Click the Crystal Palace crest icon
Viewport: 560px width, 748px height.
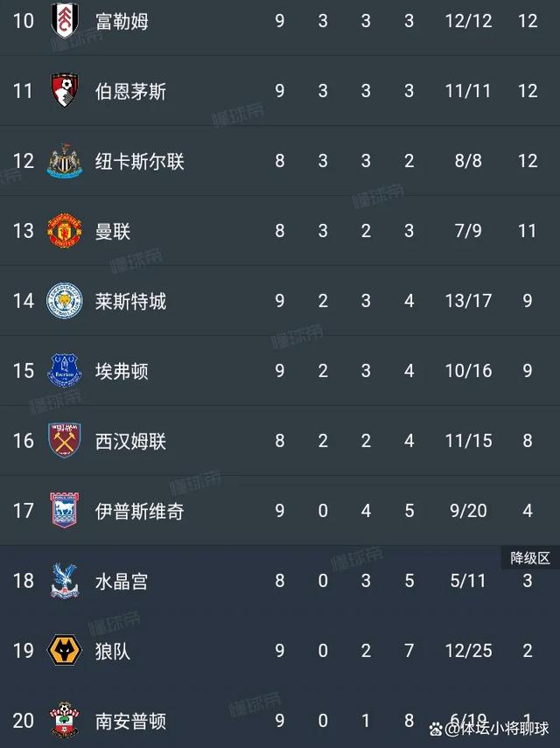(65, 581)
